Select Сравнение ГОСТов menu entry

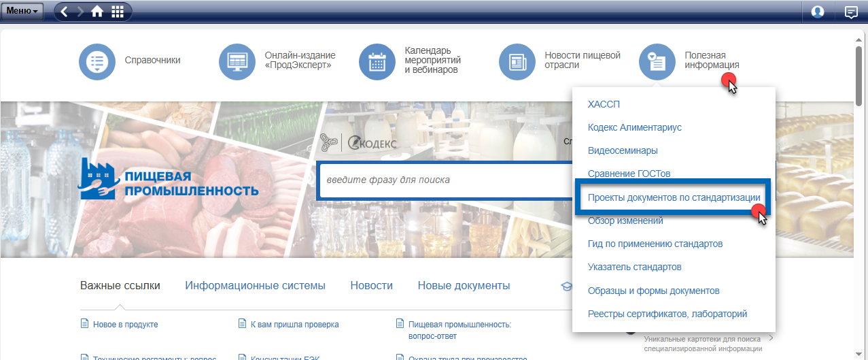(629, 174)
